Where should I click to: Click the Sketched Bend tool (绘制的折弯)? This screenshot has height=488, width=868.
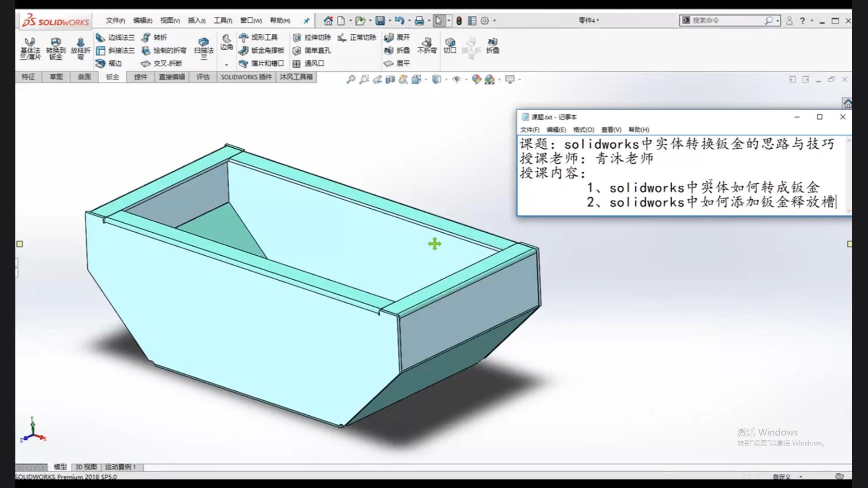coord(164,51)
